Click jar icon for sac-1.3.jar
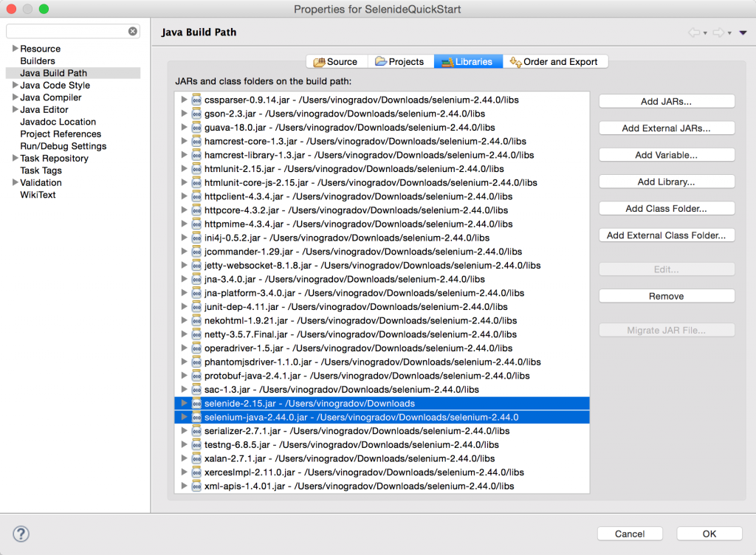756x555 pixels. [196, 390]
